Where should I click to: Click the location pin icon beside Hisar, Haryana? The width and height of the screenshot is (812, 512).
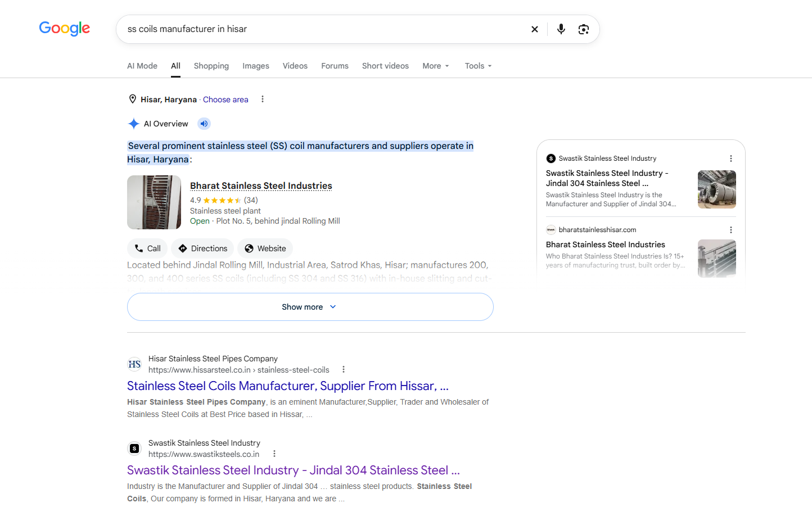pos(133,99)
